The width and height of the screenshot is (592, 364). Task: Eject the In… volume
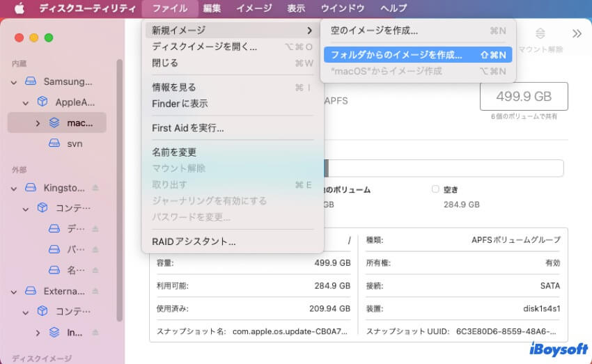pyautogui.click(x=95, y=332)
